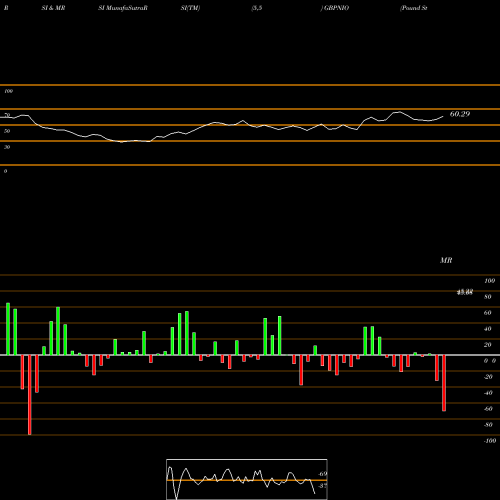Click the MR axis label -80
The height and width of the screenshot is (500, 500).
(x=488, y=425)
